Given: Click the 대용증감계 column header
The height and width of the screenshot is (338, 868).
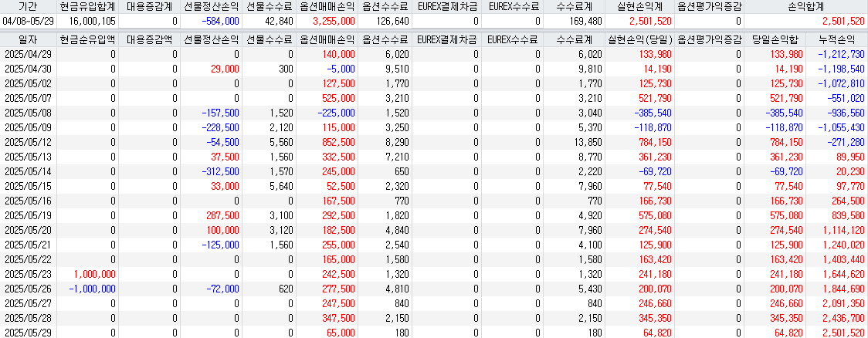Looking at the screenshot, I should (x=150, y=7).
